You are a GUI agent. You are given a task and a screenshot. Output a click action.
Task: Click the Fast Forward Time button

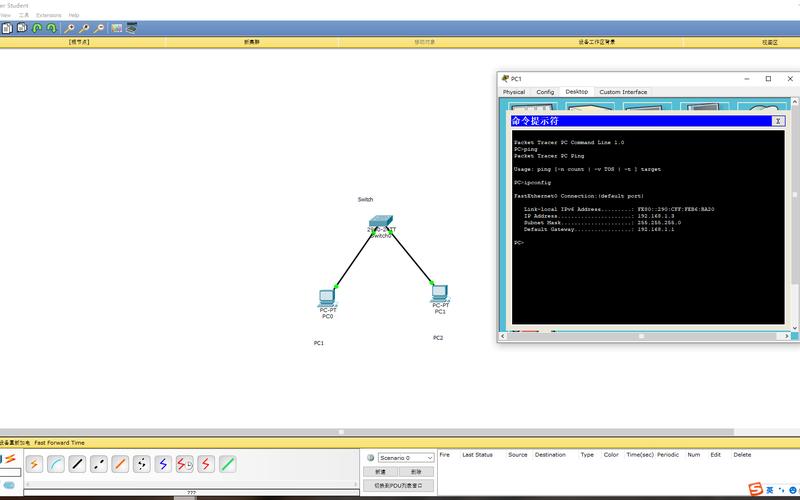tap(59, 443)
